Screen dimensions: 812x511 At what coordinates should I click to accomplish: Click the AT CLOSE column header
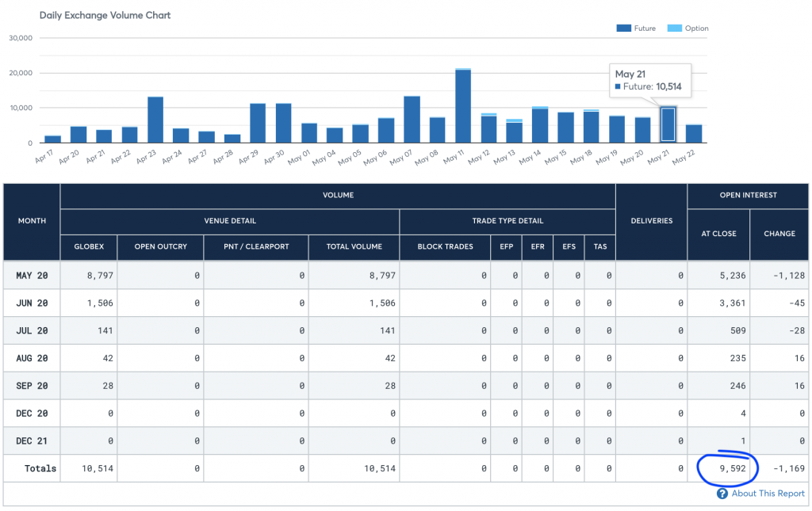tap(718, 234)
